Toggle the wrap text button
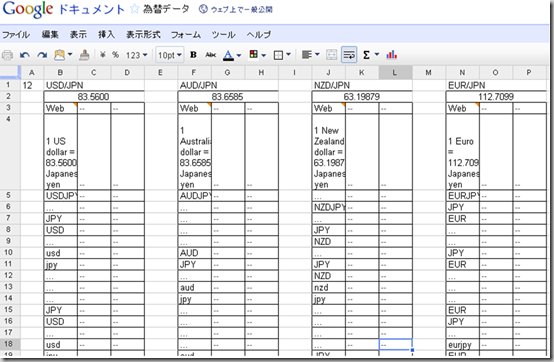 click(x=349, y=55)
